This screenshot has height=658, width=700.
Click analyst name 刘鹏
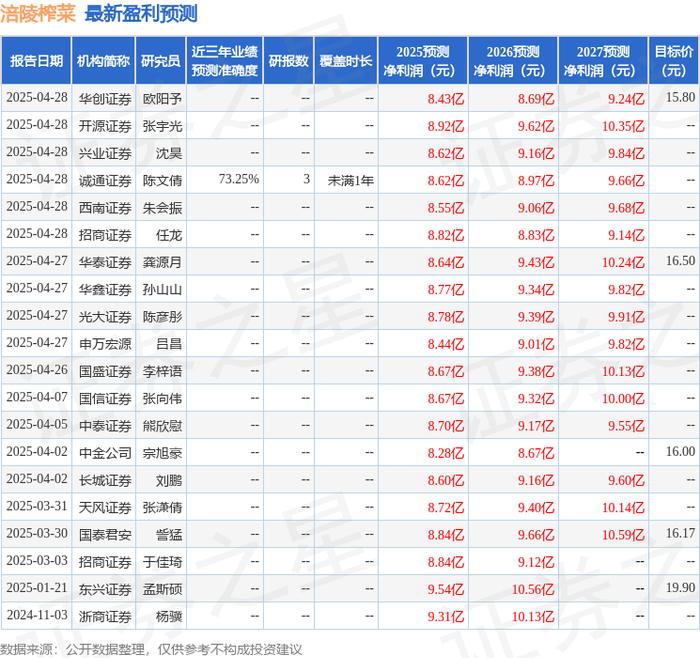[169, 480]
